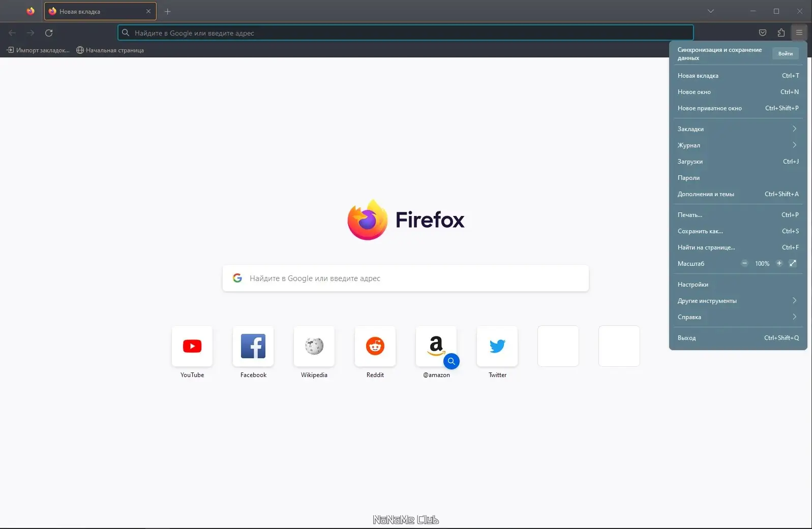Open a new tab with the plus icon
Viewport: 812px width, 529px height.
(168, 11)
